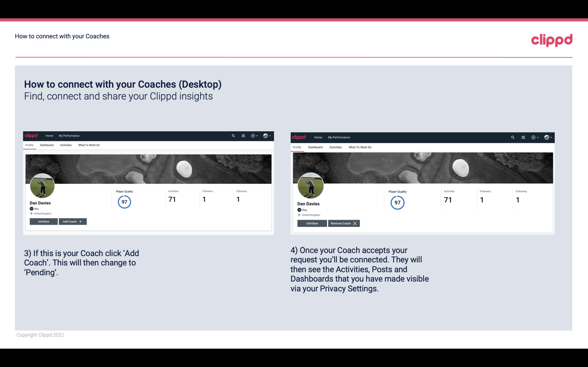588x367 pixels.
Task: Click 'Add Coach' button on left profile
Action: tap(72, 221)
